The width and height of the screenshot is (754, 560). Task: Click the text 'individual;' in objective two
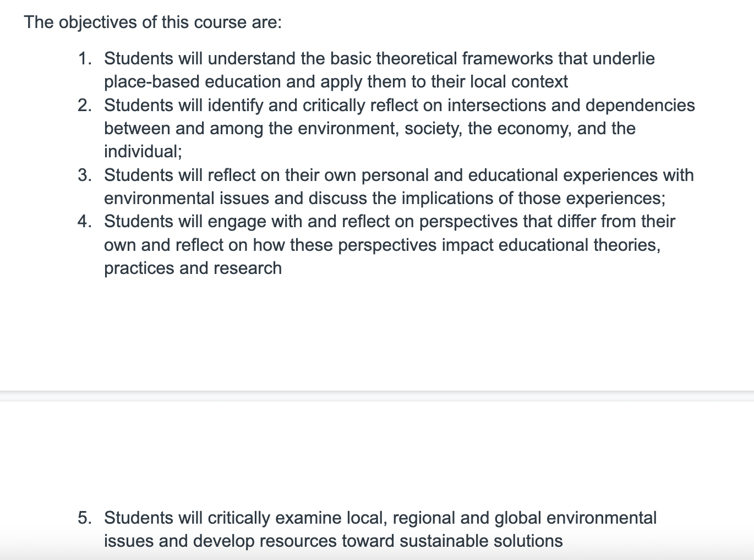(143, 151)
